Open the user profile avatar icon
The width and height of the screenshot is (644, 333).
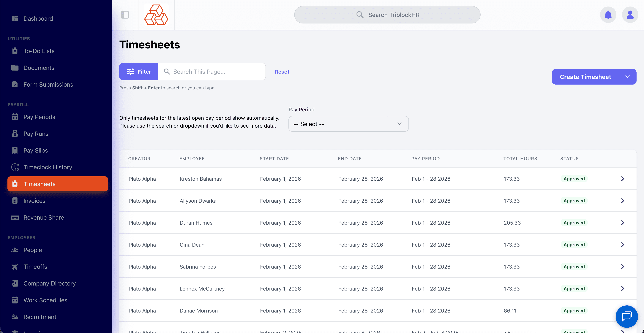click(629, 15)
